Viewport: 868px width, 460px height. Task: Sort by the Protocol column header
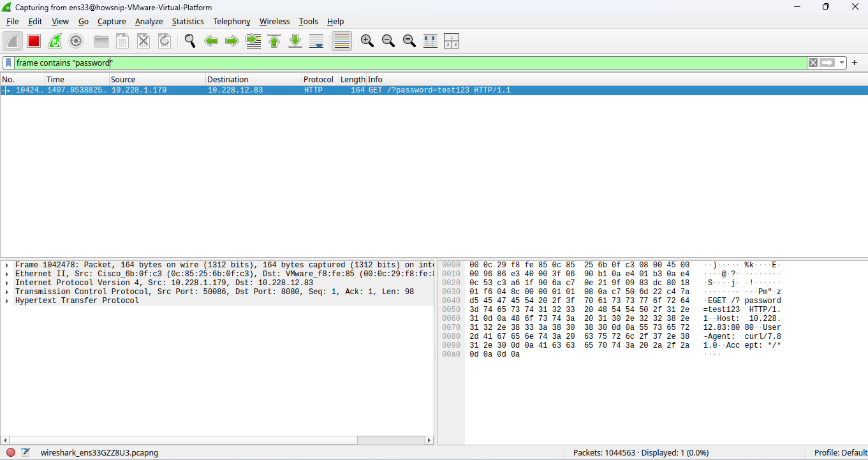320,79
